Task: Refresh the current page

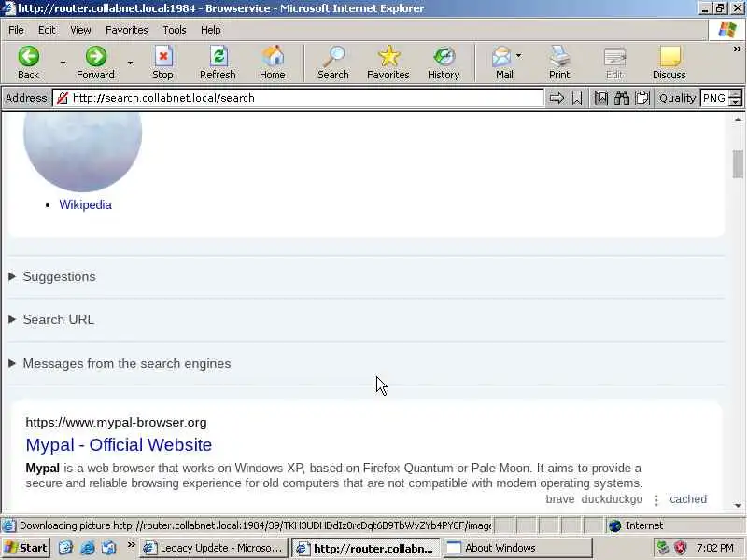Action: 218,63
